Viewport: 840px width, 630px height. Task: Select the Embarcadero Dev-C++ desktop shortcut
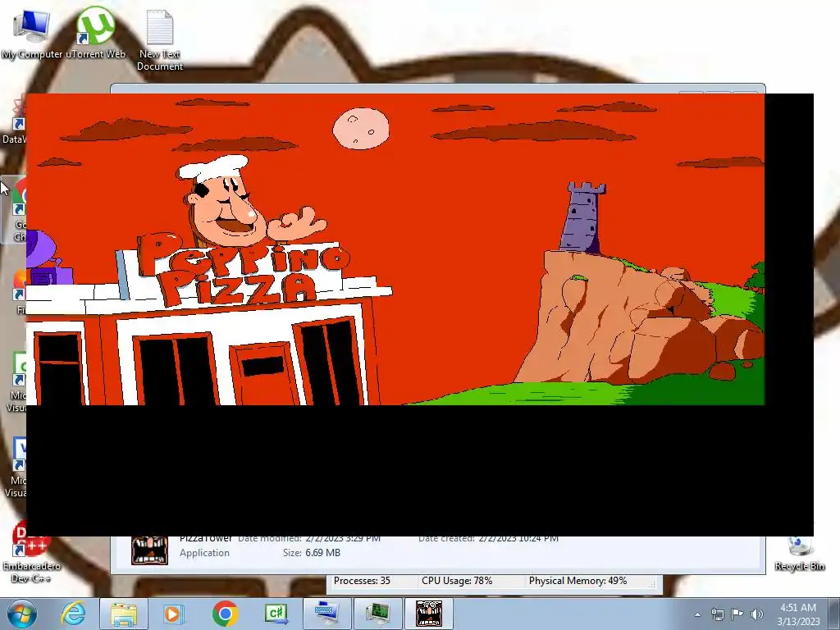click(x=31, y=552)
